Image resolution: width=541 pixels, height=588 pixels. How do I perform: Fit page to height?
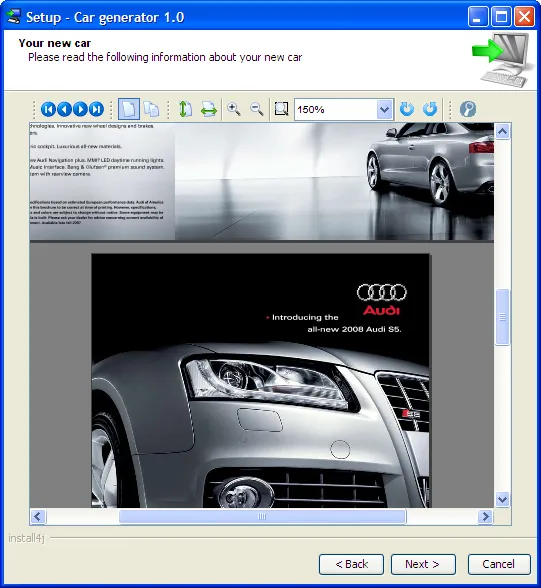tap(185, 110)
